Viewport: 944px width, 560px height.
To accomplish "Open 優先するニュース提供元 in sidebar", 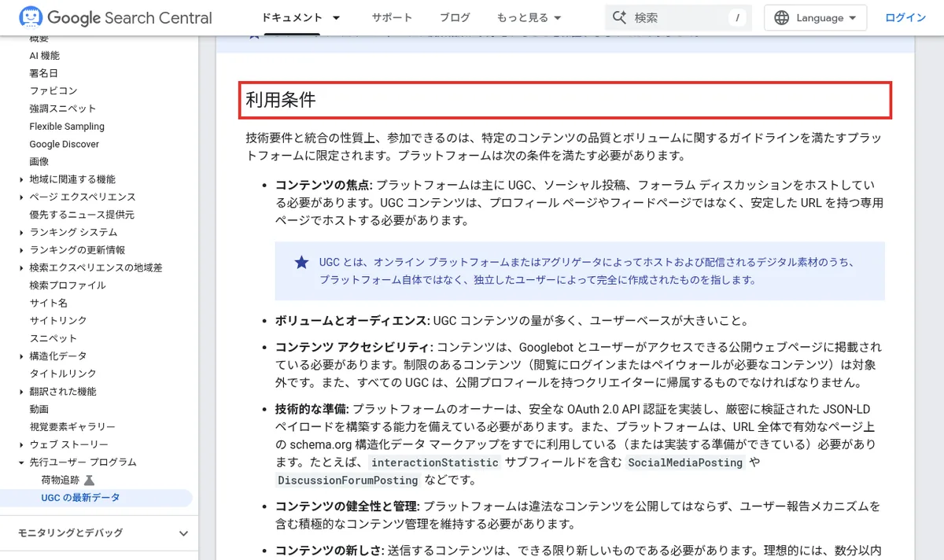I will tap(82, 215).
